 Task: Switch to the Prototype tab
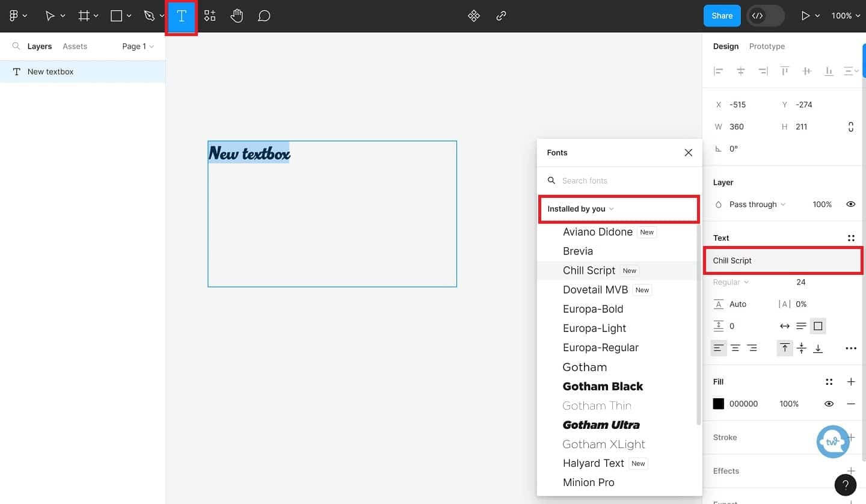767,46
